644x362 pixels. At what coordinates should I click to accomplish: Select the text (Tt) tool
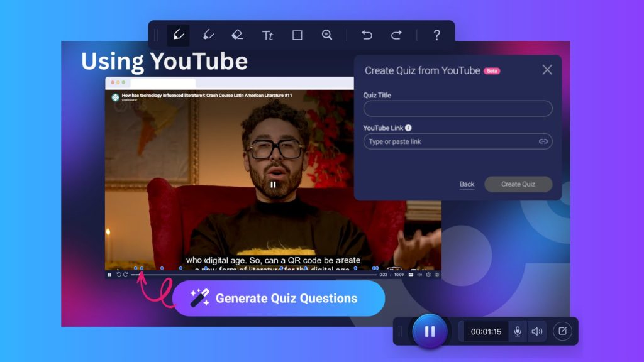click(267, 35)
